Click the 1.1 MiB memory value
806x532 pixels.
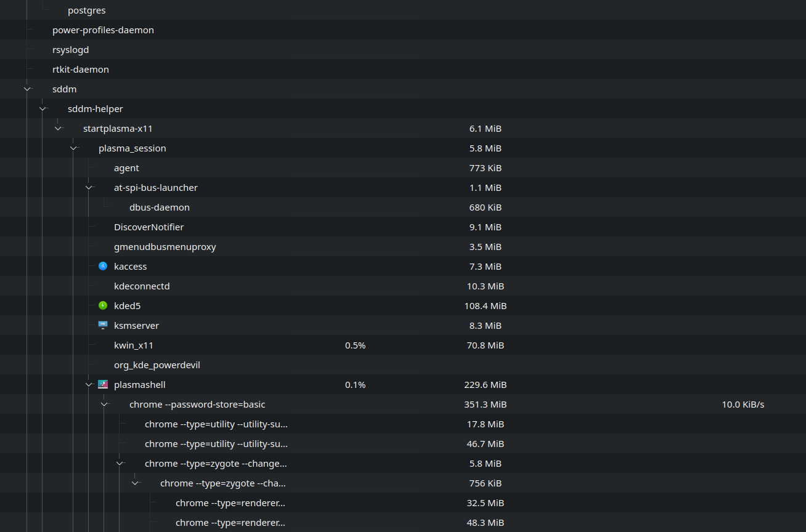[x=486, y=187]
